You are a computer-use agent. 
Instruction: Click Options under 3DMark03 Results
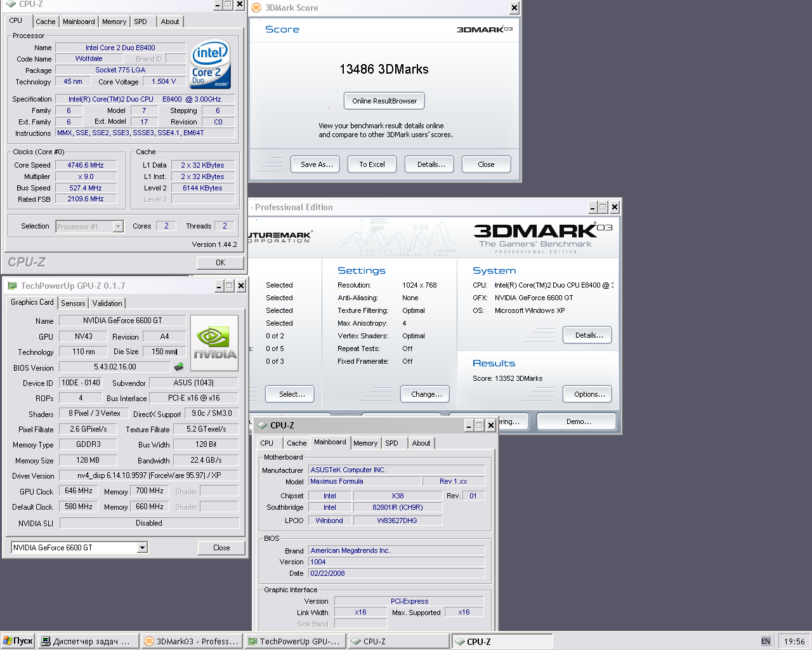pos(587,394)
